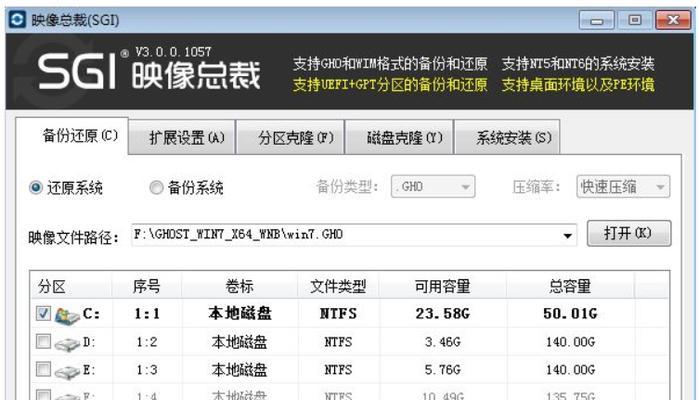Click the C: system drive icon
699x400 pixels.
pos(66,315)
